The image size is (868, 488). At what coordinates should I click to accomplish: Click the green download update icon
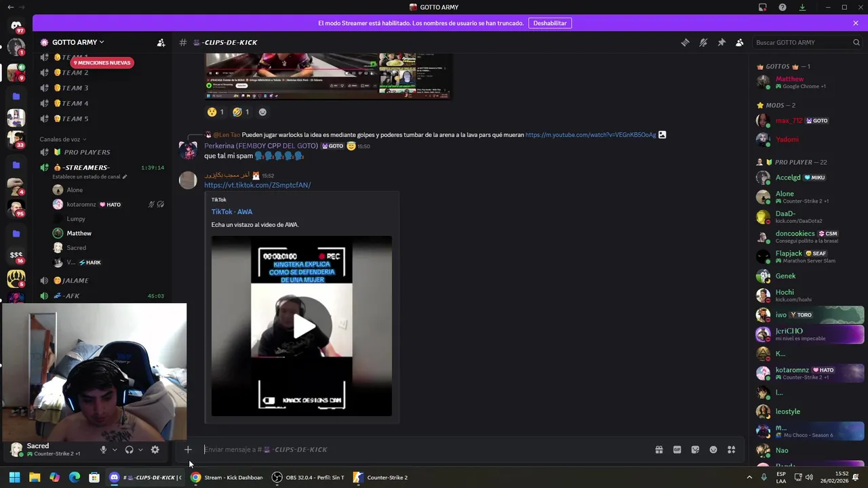(802, 7)
